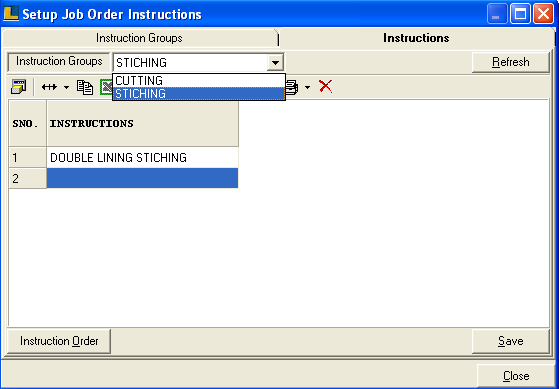This screenshot has height=389, width=559.
Task: Click the copy pages icon
Action: [x=85, y=87]
